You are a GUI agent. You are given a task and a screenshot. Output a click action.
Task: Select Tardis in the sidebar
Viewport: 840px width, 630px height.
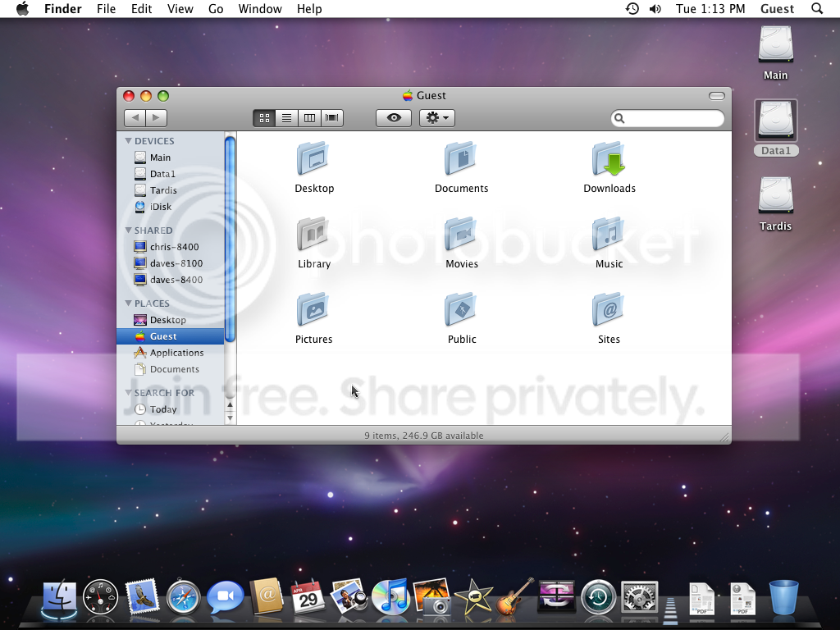point(171,190)
